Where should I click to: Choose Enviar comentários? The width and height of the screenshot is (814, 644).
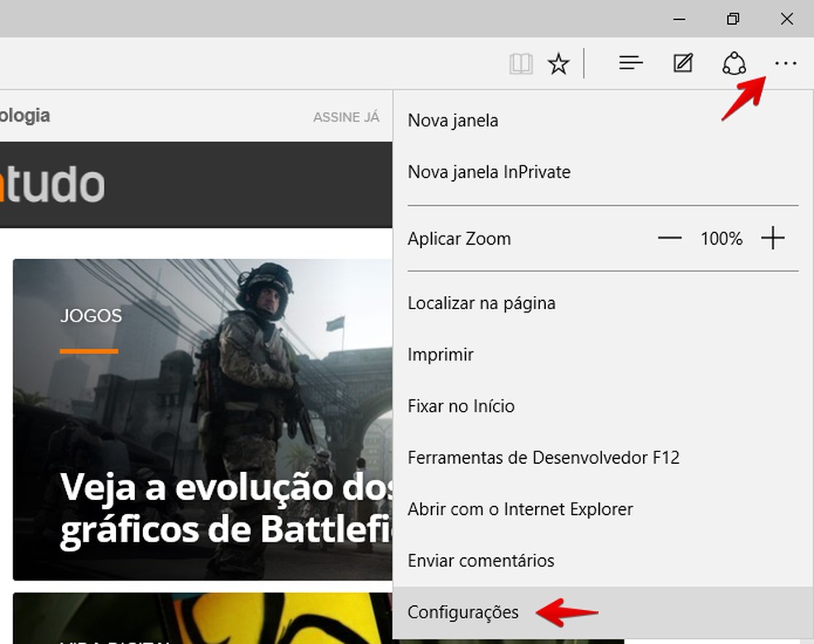click(481, 561)
